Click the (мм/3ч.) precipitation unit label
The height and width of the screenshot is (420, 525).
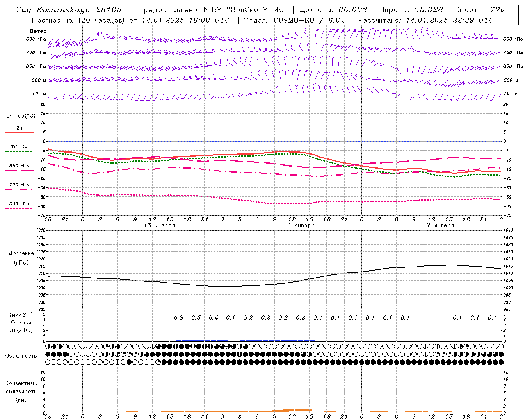(x=21, y=315)
